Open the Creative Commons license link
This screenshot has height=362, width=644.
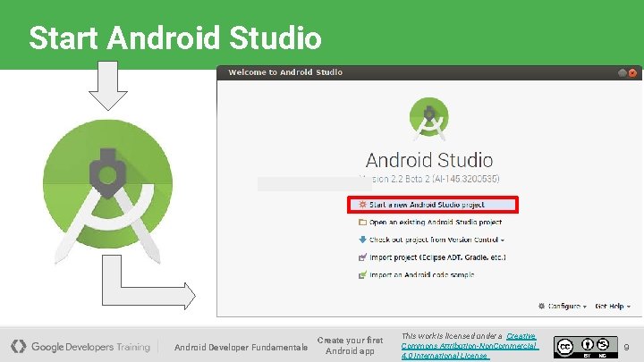click(x=470, y=346)
